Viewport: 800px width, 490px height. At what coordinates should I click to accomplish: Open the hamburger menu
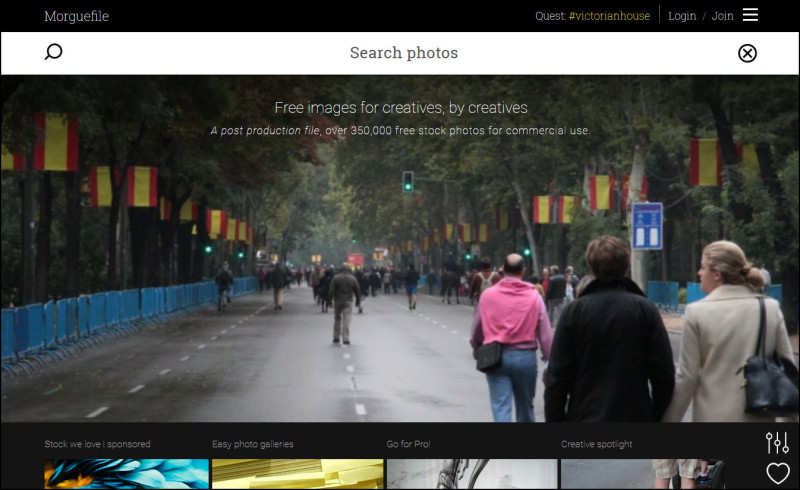[x=750, y=15]
